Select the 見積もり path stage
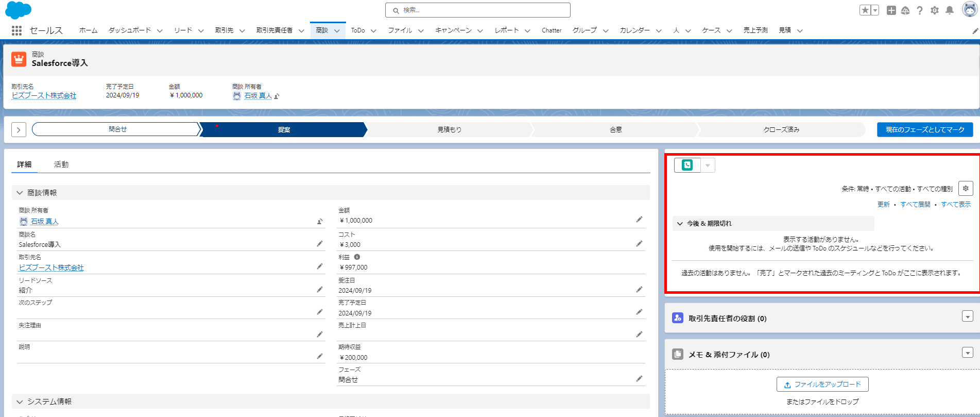Viewport: 980px width, 417px height. [x=449, y=129]
